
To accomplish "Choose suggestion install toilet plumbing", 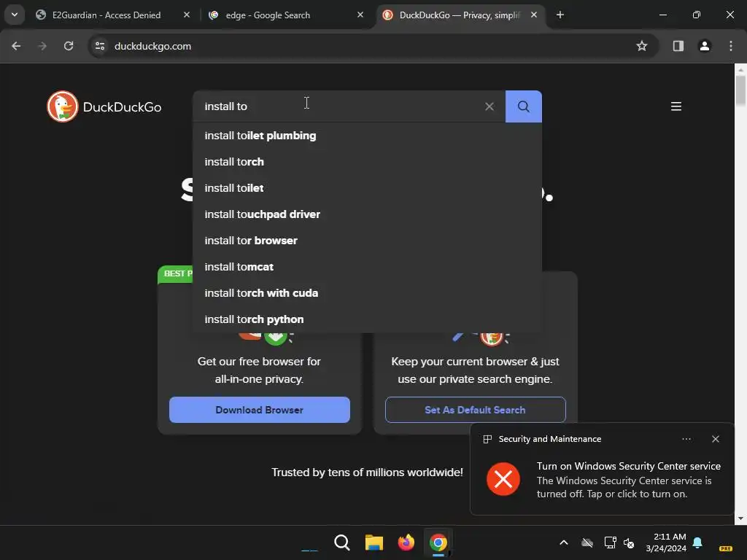I will (x=368, y=136).
